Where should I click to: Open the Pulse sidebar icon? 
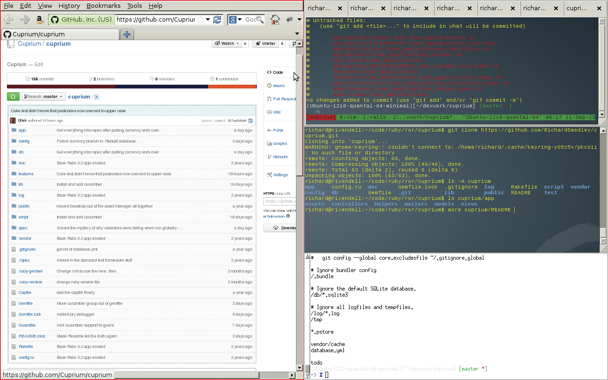pos(269,130)
